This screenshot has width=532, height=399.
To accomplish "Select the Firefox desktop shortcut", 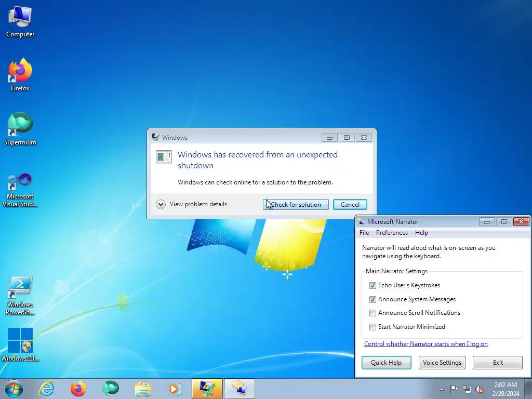I will coord(20,75).
